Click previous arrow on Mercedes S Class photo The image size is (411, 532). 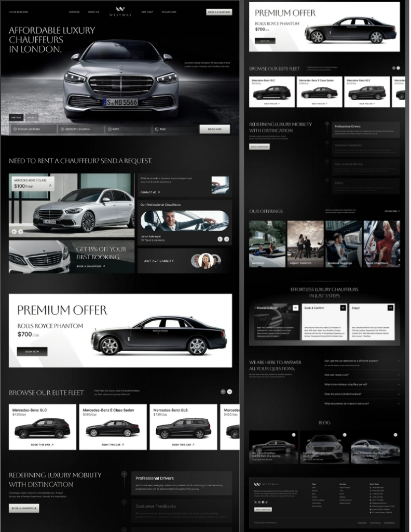pos(14,232)
